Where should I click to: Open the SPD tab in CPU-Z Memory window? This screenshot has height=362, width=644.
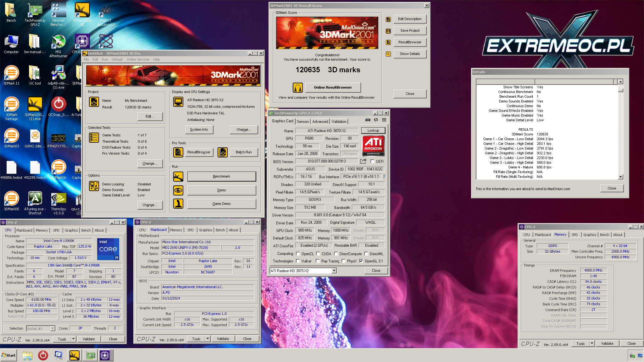575,235
